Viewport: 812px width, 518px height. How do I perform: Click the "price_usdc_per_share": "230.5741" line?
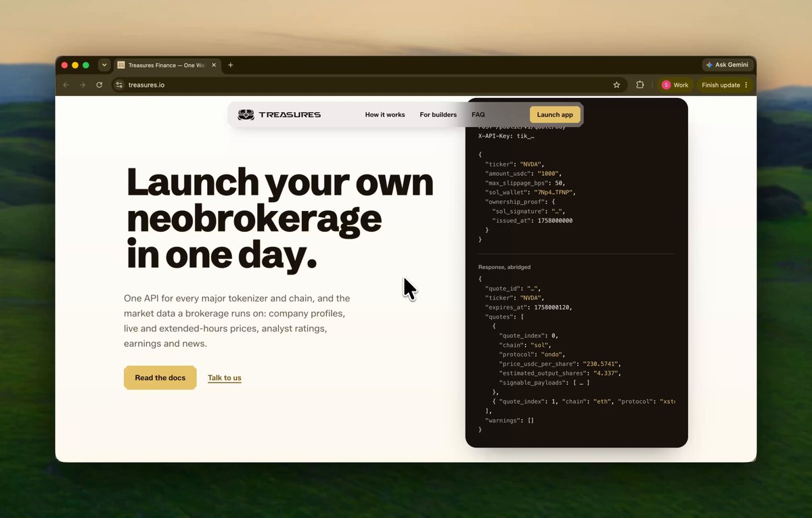[560, 364]
